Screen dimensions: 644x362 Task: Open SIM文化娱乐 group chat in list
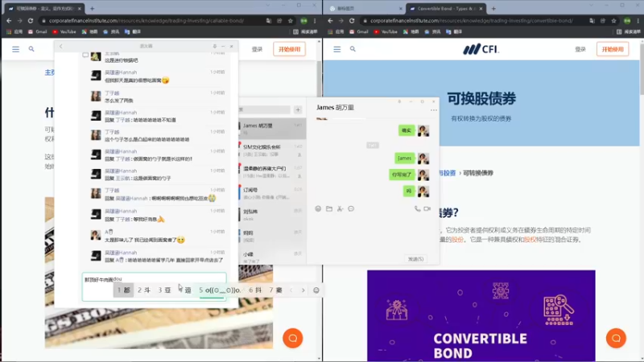(x=272, y=150)
